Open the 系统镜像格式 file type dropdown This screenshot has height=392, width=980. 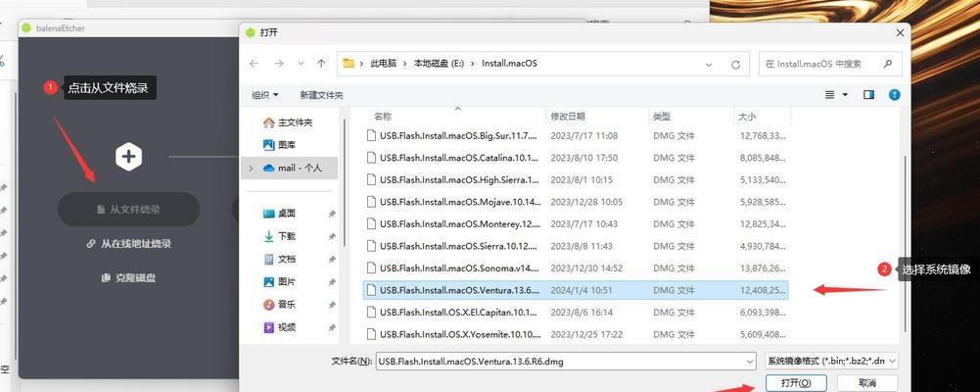point(832,362)
